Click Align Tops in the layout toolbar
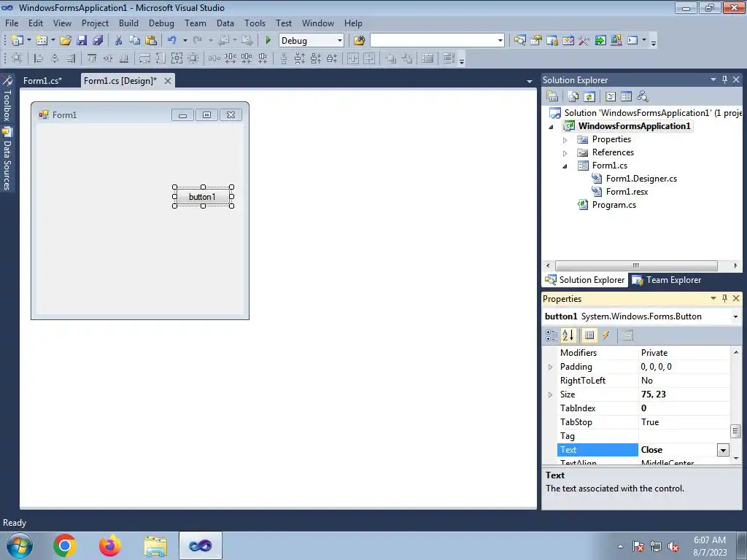Screen dimensions: 747x560 click(92, 58)
